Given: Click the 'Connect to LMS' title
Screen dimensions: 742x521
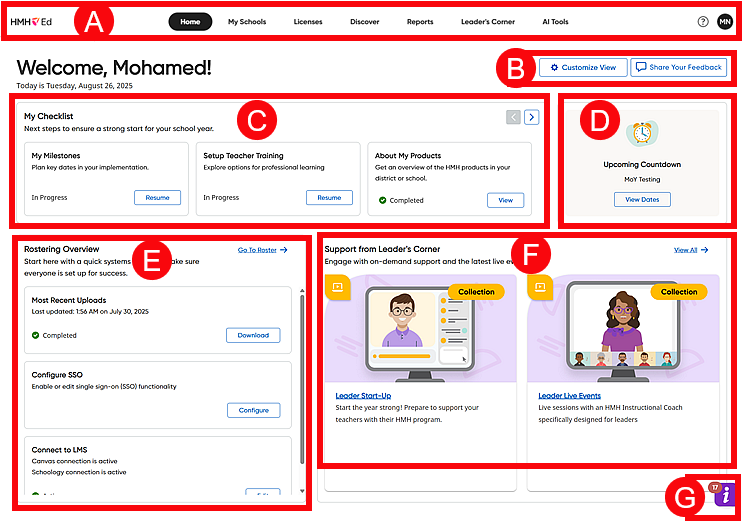Looking at the screenshot, I should [59, 450].
